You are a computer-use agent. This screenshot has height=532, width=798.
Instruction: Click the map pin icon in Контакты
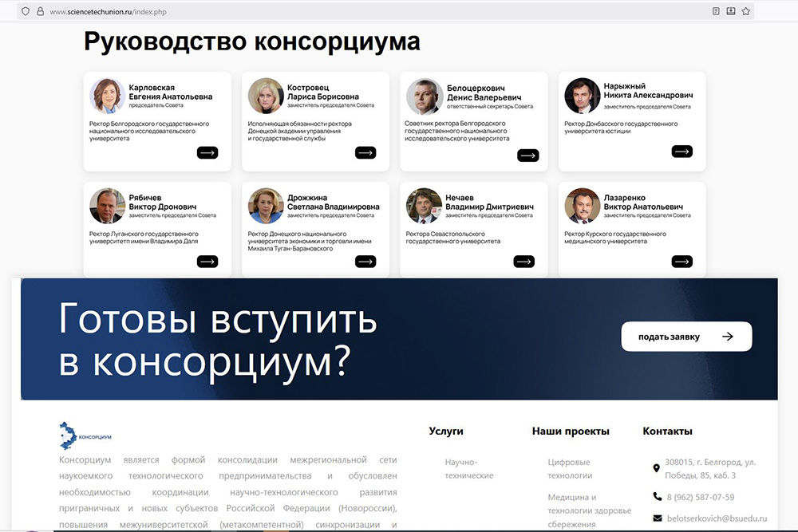[657, 468]
